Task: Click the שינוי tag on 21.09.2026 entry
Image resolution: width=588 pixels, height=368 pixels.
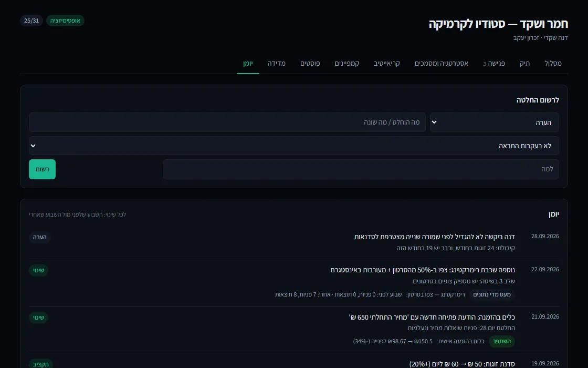Action: point(38,318)
